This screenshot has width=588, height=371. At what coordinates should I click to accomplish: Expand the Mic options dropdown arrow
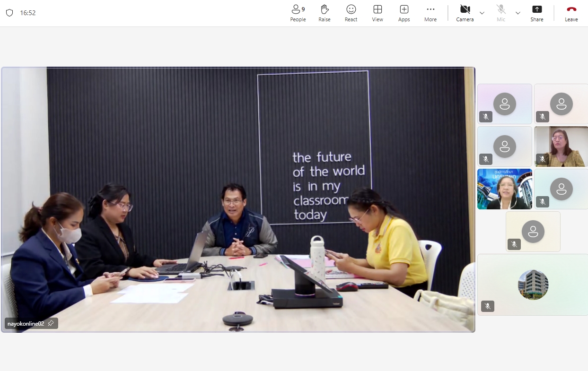click(518, 13)
